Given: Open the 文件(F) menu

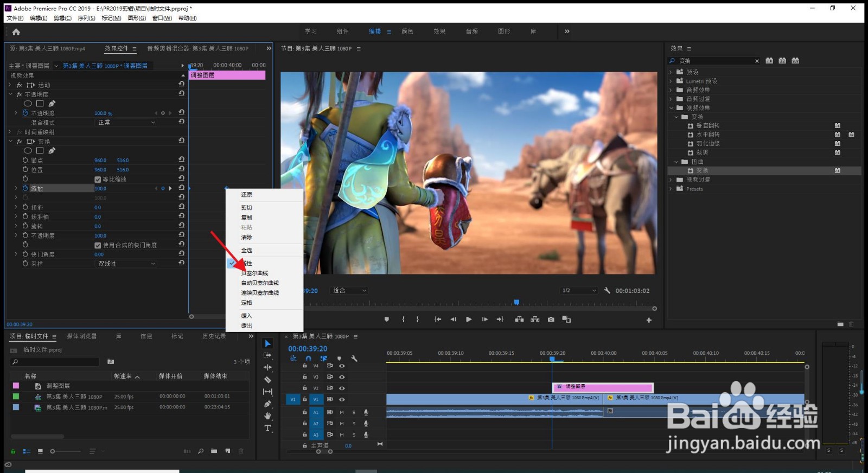Looking at the screenshot, I should coord(15,18).
